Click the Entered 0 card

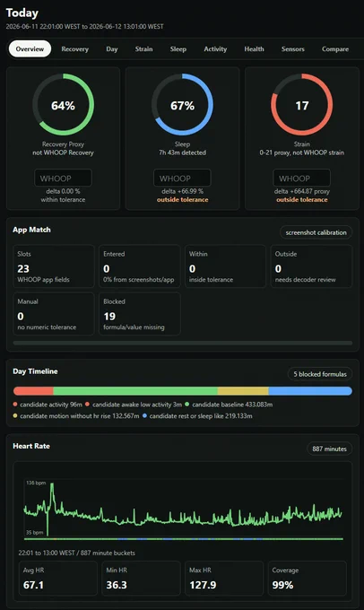point(140,266)
